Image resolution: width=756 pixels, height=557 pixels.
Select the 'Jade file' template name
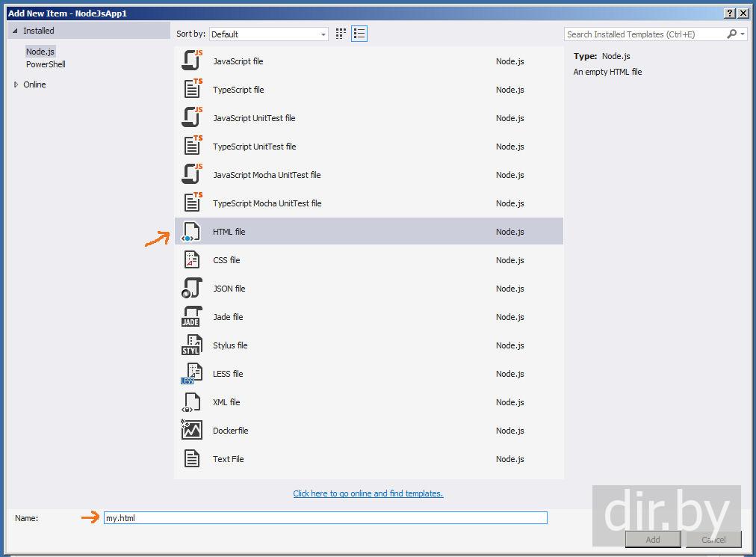(228, 317)
